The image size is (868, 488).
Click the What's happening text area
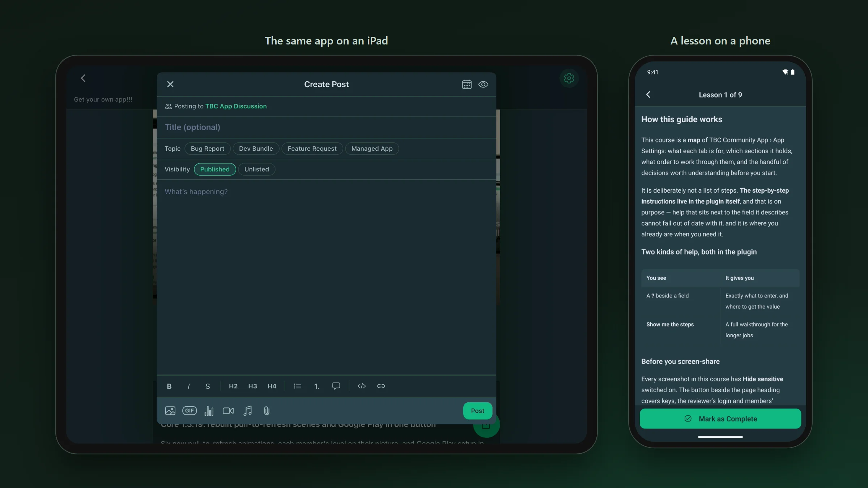326,277
